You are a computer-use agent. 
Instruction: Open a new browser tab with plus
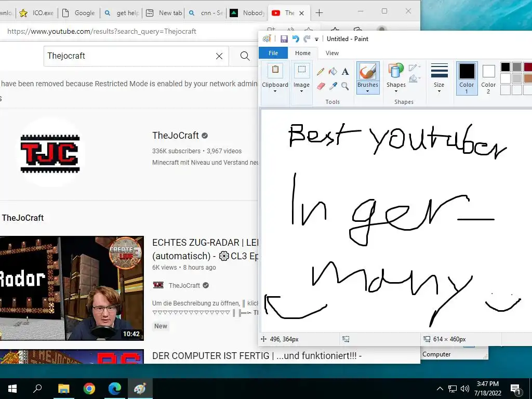pyautogui.click(x=319, y=13)
